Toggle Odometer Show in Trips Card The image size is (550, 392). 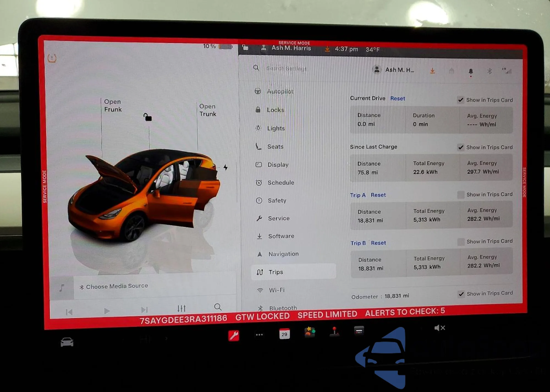pyautogui.click(x=461, y=294)
